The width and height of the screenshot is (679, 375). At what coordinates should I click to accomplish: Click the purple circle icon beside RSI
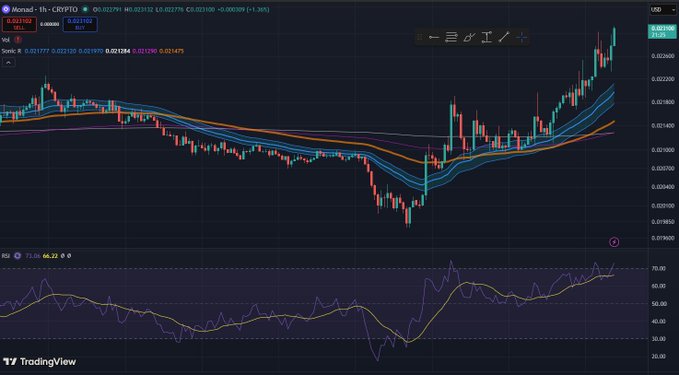17,256
